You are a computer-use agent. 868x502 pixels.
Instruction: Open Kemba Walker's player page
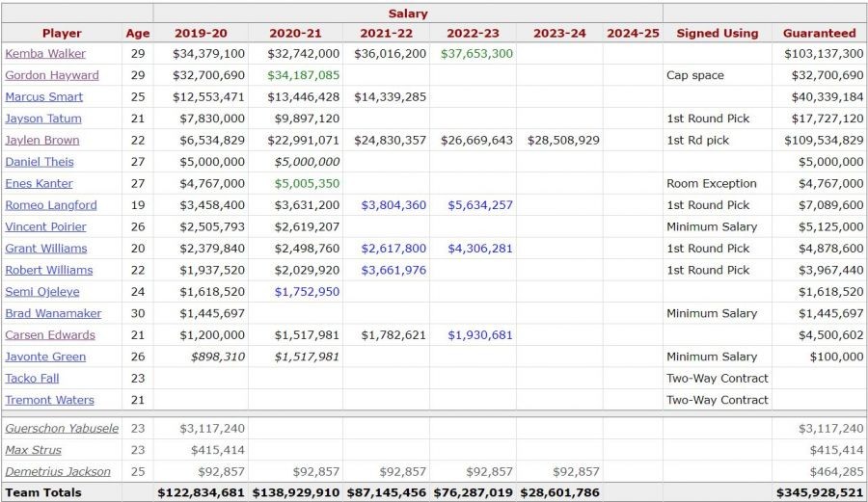45,54
